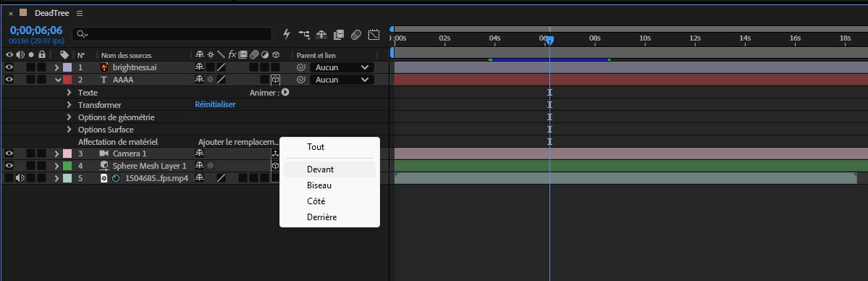Enable frame blending for the composition
Image resolution: width=868 pixels, height=281 pixels.
pyautogui.click(x=340, y=34)
